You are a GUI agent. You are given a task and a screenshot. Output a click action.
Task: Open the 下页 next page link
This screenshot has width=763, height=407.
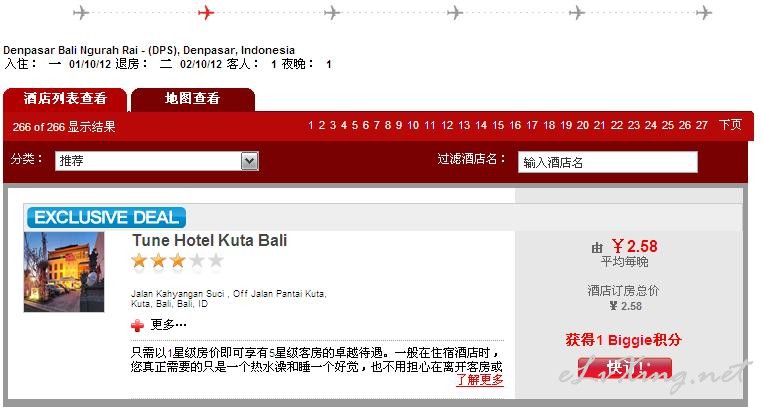(730, 125)
